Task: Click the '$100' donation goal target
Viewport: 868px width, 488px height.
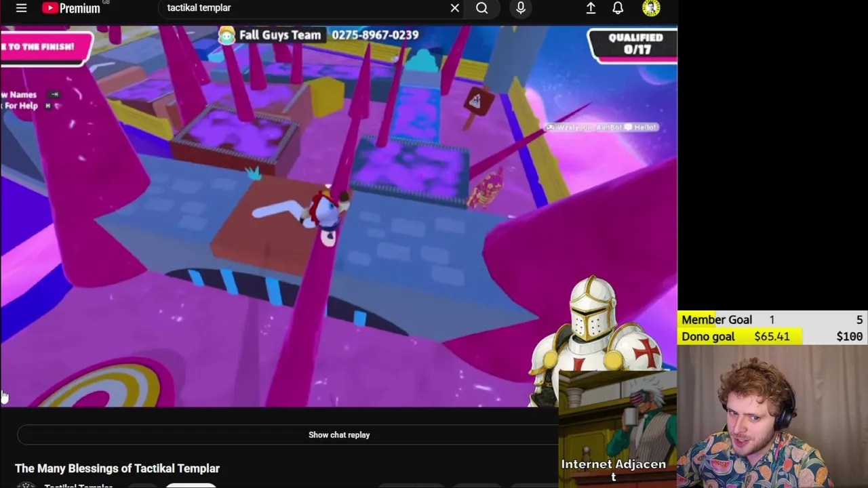Action: coord(850,337)
